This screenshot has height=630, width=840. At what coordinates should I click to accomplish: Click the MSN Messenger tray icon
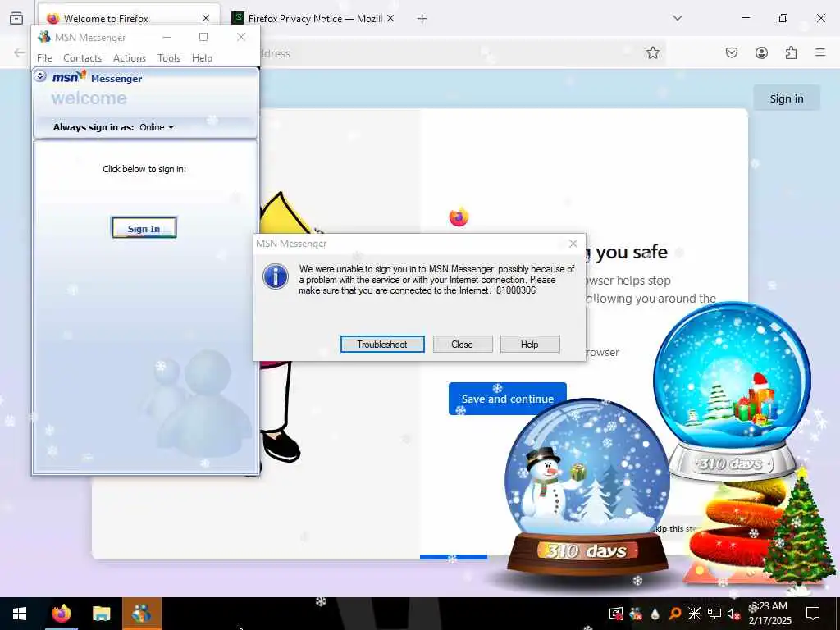click(x=636, y=614)
